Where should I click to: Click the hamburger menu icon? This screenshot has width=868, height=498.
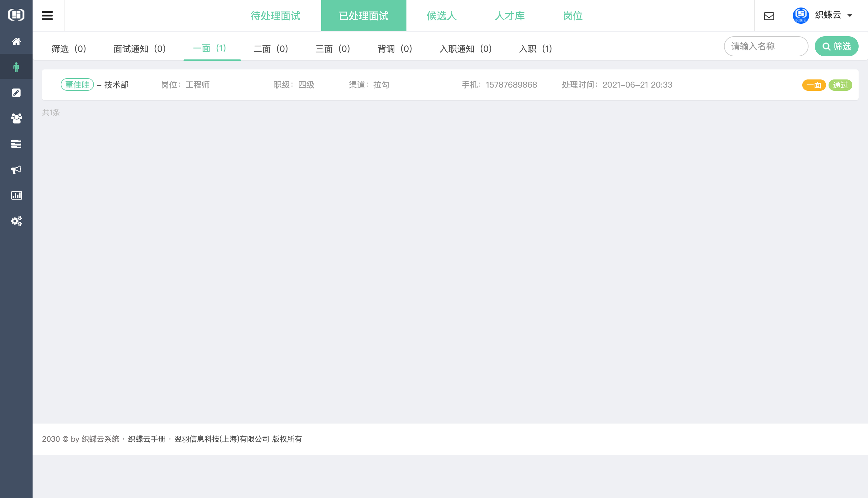[x=47, y=15]
